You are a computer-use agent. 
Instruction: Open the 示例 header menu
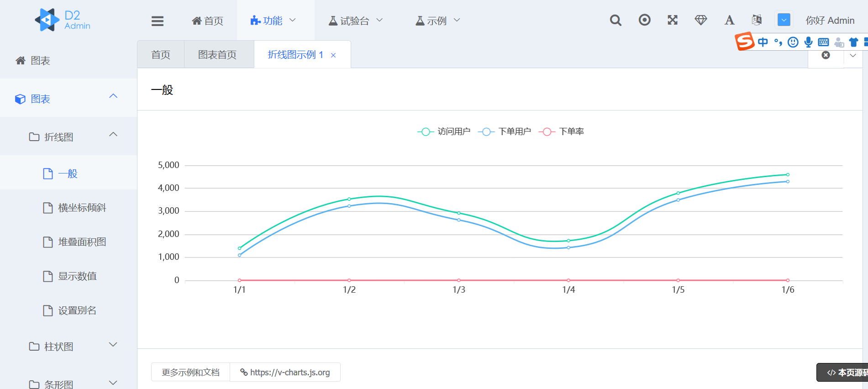tap(437, 21)
